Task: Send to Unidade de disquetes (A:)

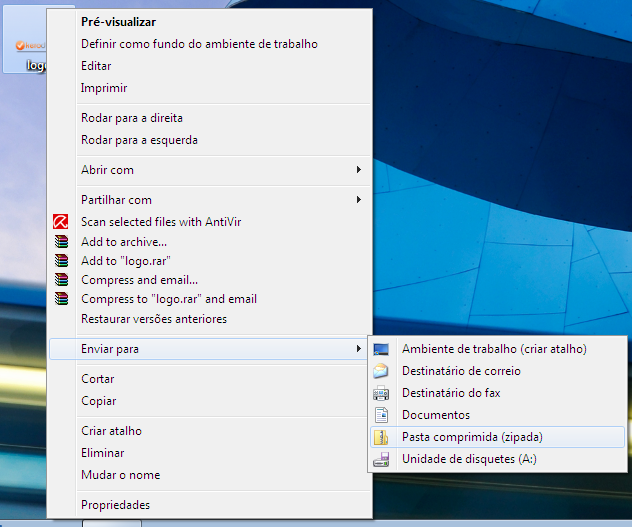Action: pos(497,459)
